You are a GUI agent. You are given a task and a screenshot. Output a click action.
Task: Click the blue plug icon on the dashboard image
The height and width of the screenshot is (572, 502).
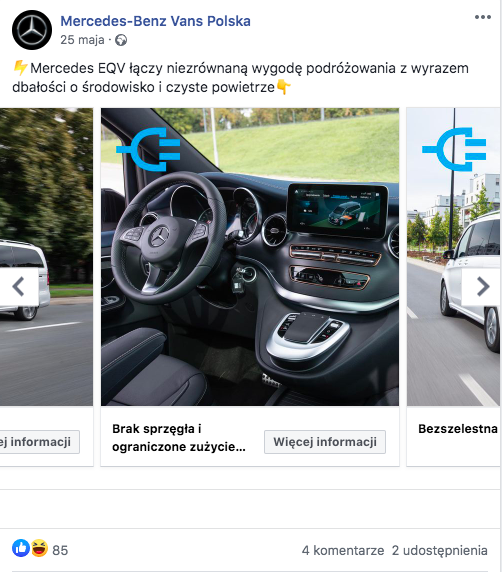pos(148,149)
